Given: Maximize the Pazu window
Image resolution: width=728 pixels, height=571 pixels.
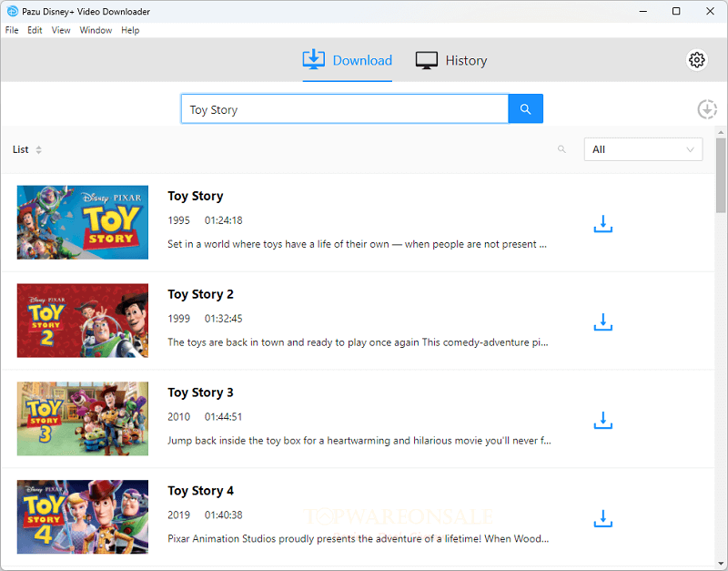Looking at the screenshot, I should (676, 11).
